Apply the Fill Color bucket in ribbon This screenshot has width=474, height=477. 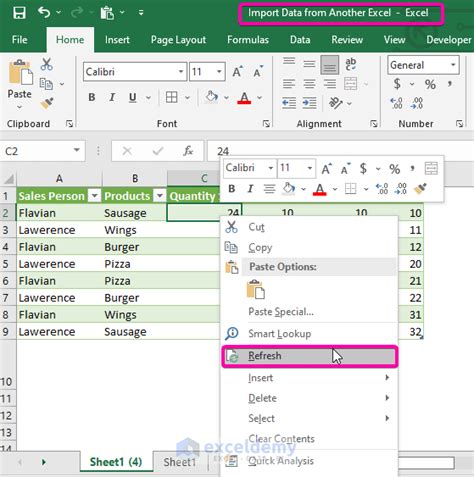pos(211,97)
